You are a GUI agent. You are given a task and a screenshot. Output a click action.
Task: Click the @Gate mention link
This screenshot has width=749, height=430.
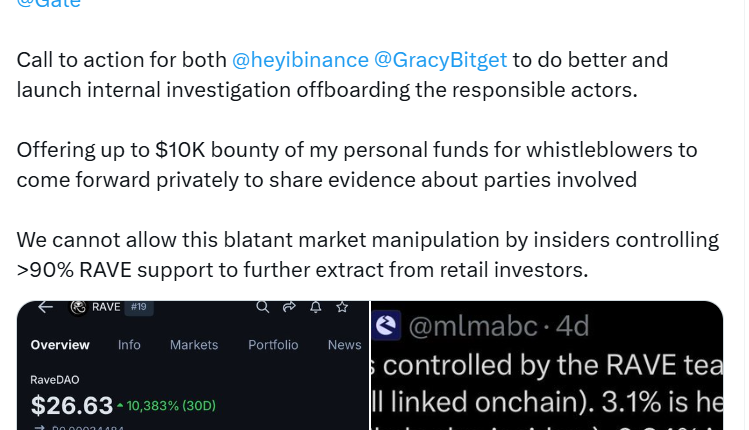[x=48, y=4]
